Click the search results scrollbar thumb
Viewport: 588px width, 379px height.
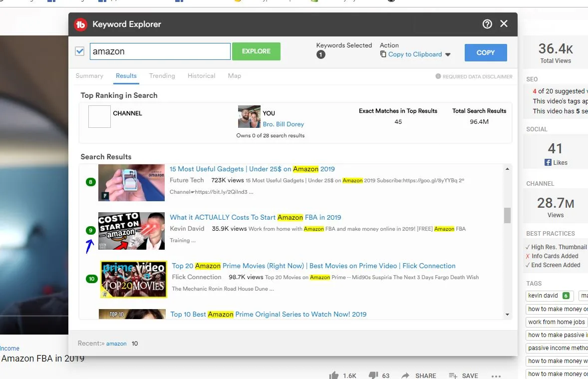(507, 215)
